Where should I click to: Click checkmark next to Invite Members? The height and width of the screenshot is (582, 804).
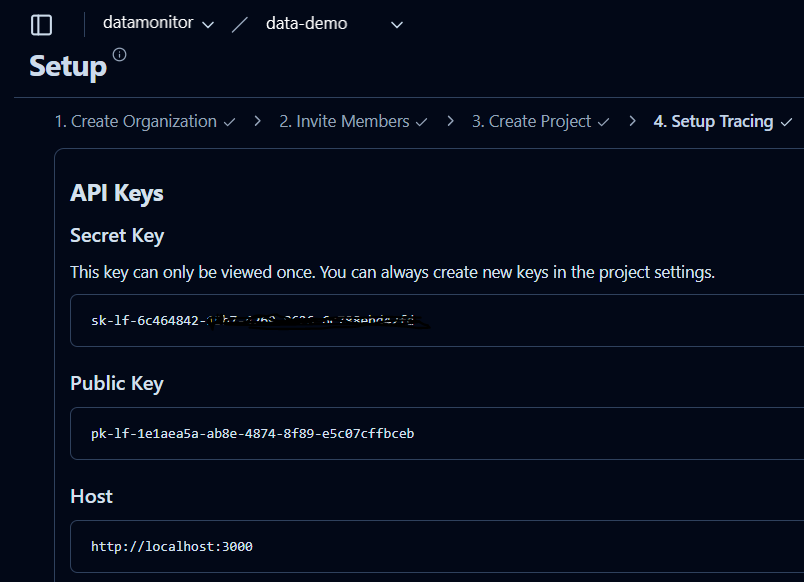pos(421,122)
